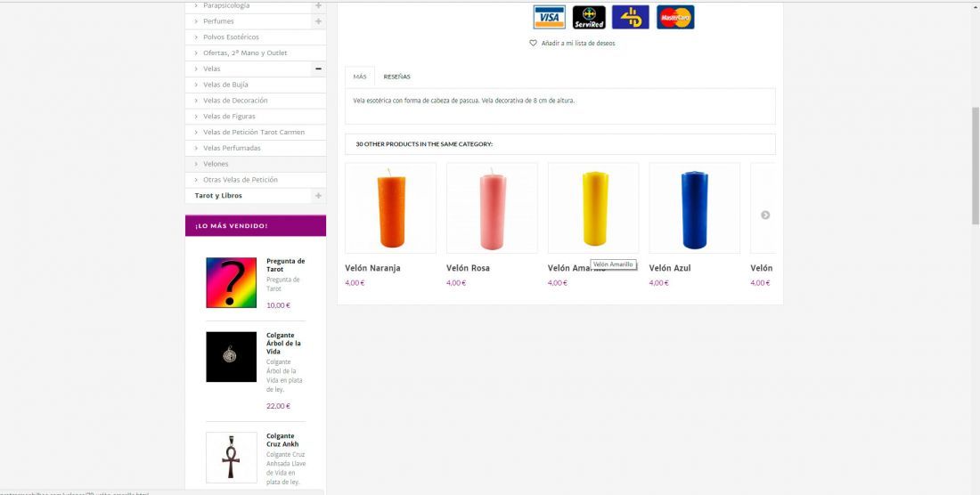Open the Velones subcategory

(x=216, y=164)
